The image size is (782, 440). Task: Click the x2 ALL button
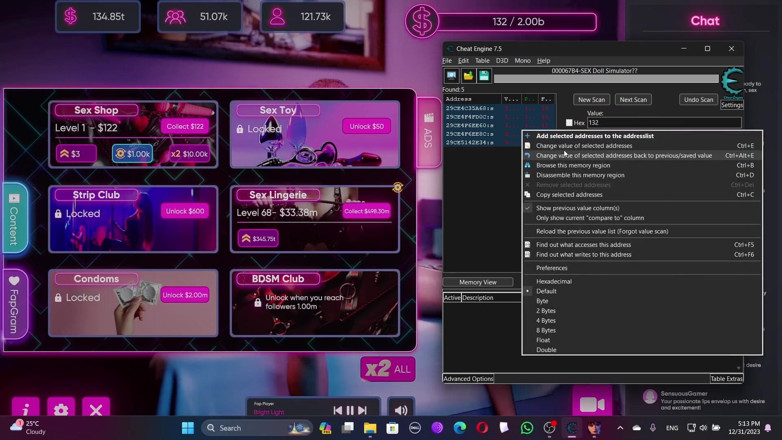388,369
